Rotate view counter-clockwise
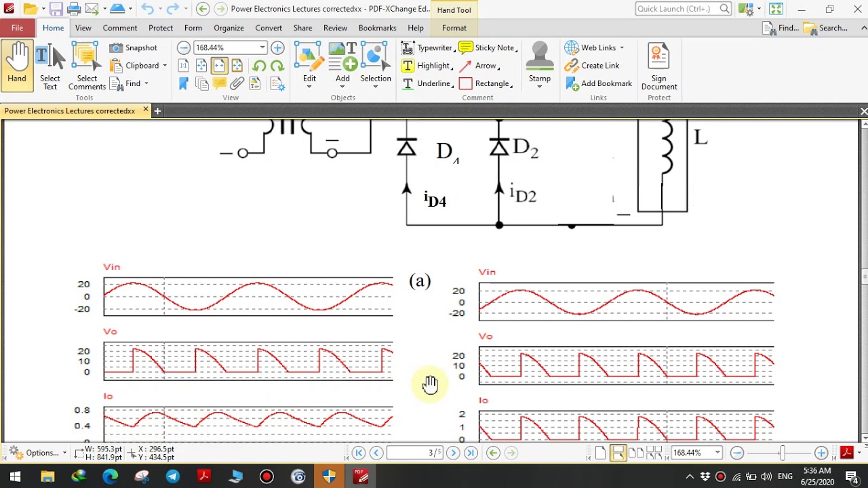This screenshot has width=868, height=488. tap(259, 66)
